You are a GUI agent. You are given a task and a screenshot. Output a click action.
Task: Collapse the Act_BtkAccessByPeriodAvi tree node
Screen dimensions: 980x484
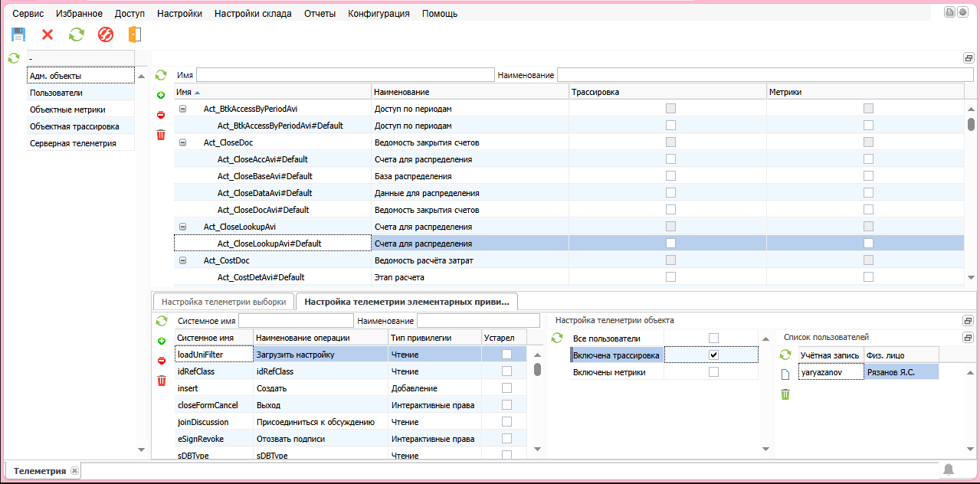click(183, 109)
